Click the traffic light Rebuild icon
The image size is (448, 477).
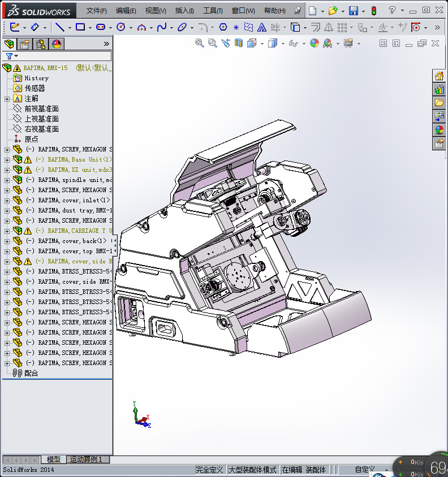click(373, 11)
